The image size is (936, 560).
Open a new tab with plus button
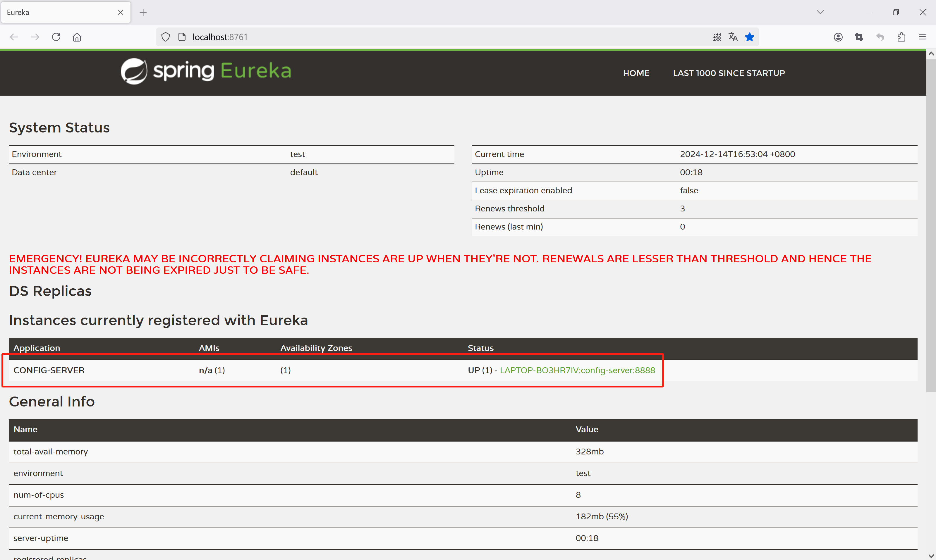point(143,13)
